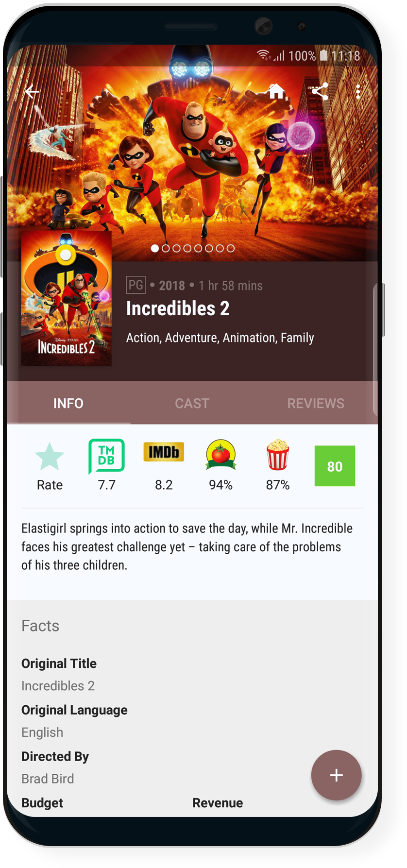This screenshot has width=407, height=868.
Task: Open the TMDB rating 7.7
Action: 106,465
